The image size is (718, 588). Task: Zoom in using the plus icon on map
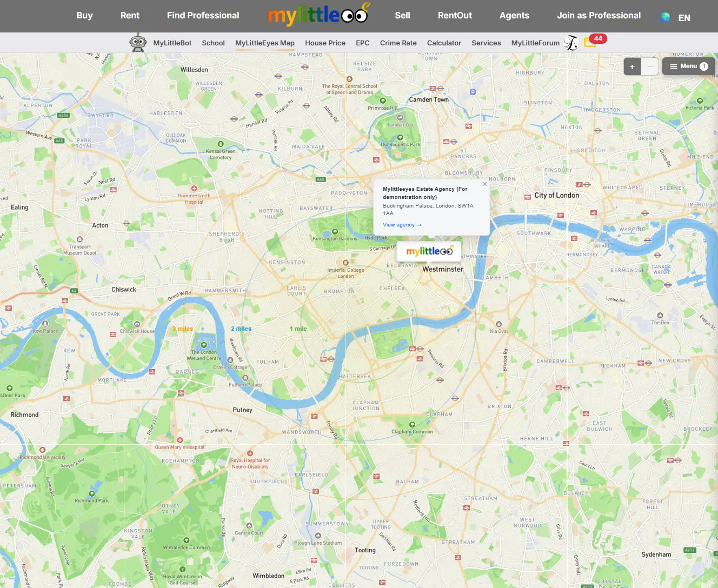(x=632, y=66)
